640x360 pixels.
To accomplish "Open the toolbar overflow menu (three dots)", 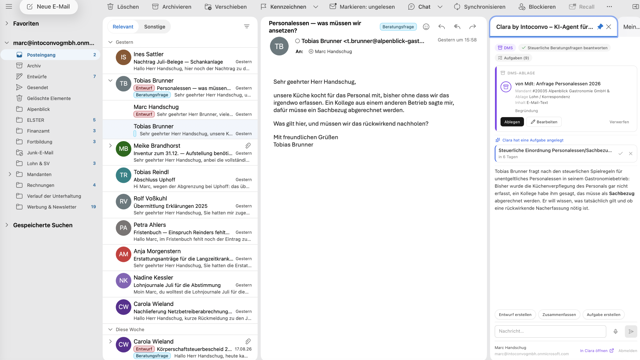I will pyautogui.click(x=609, y=7).
